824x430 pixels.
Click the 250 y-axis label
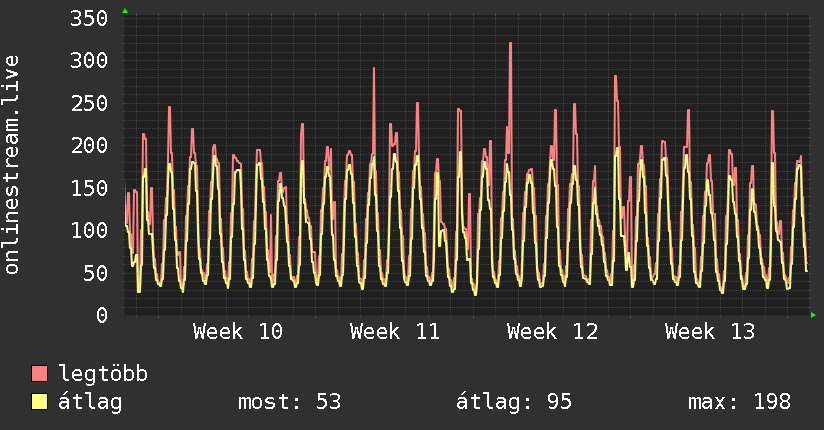[x=89, y=103]
